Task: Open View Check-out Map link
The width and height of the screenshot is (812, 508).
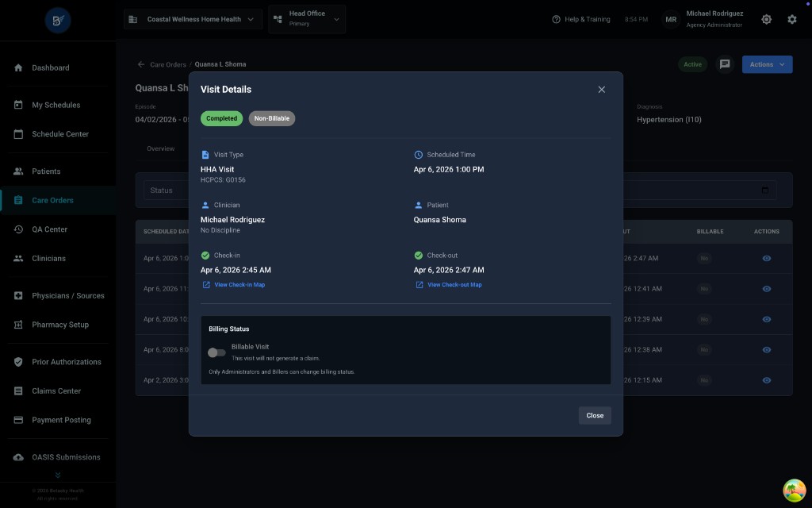Action: (x=449, y=285)
